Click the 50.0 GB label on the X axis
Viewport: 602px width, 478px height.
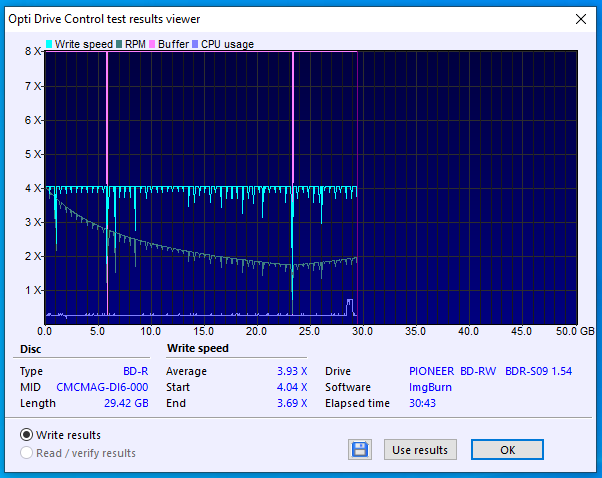tap(575, 331)
